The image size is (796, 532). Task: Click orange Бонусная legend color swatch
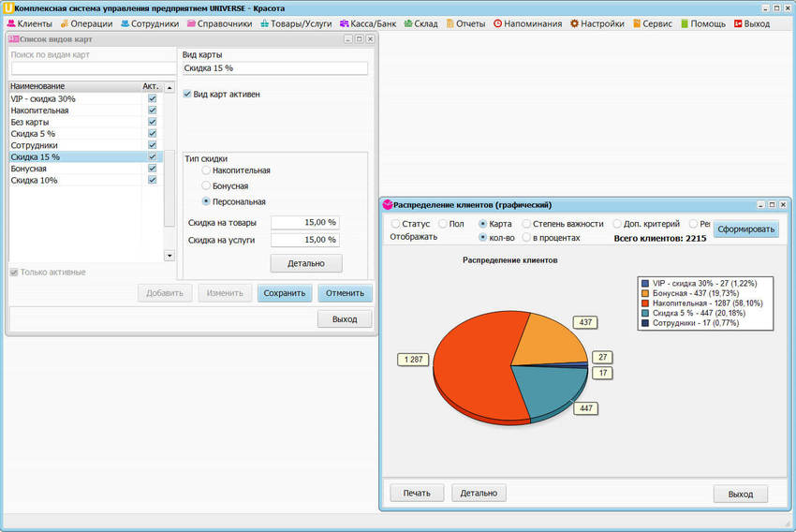coord(645,293)
